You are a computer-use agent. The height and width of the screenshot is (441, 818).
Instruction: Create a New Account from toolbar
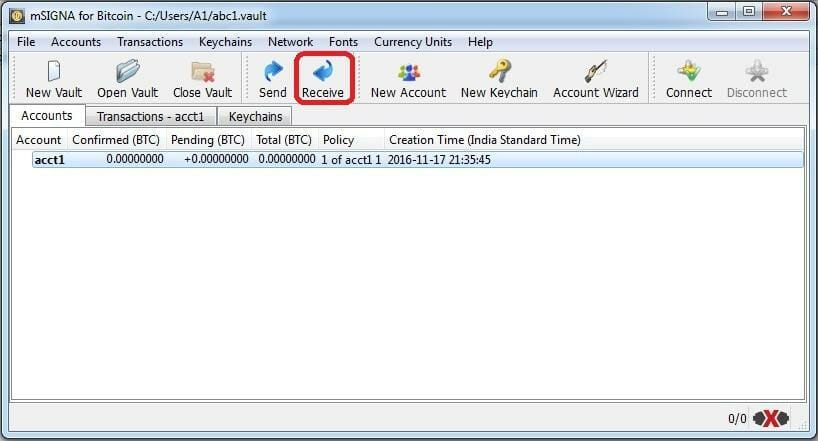point(408,79)
